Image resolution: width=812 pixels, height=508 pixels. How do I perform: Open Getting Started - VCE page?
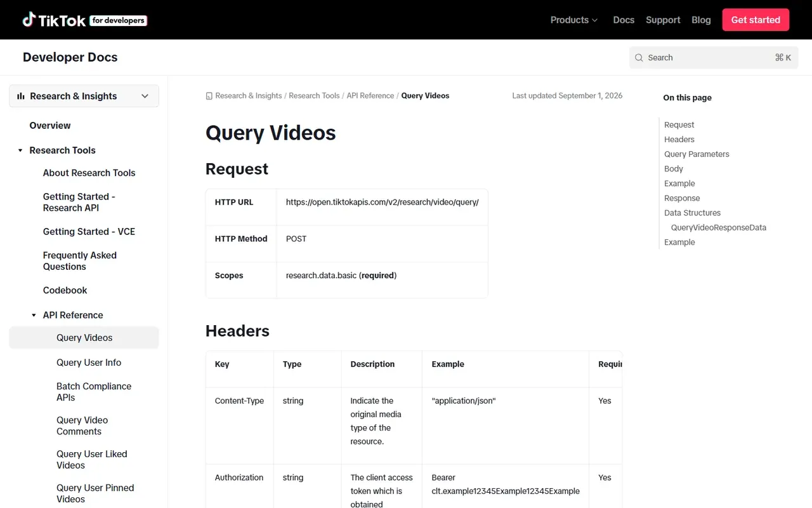tap(89, 232)
